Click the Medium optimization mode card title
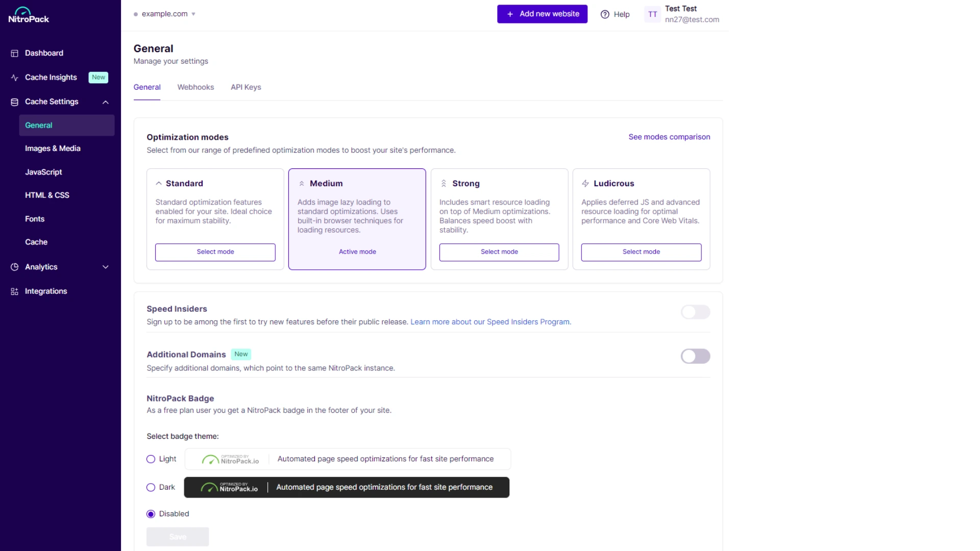The width and height of the screenshot is (980, 551). (326, 183)
